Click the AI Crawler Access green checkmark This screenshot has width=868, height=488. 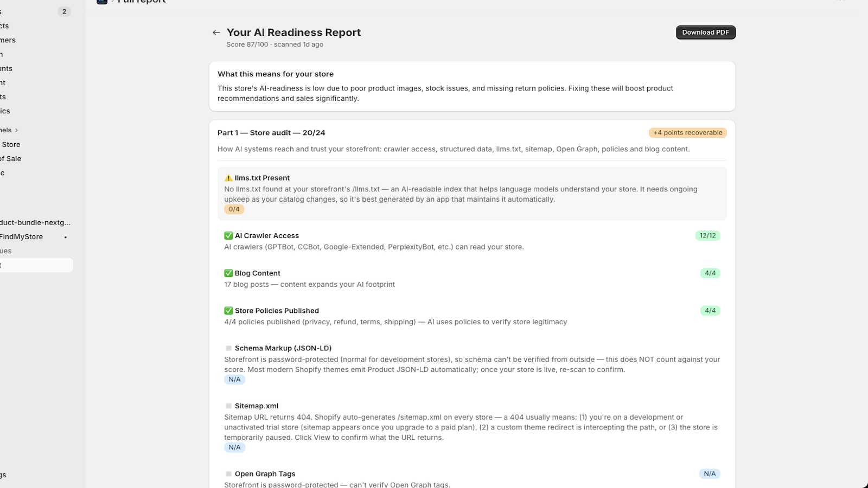[x=228, y=236]
